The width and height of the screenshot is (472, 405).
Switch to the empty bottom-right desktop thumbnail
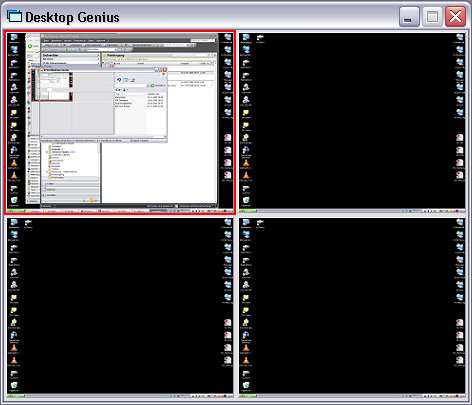coord(352,308)
